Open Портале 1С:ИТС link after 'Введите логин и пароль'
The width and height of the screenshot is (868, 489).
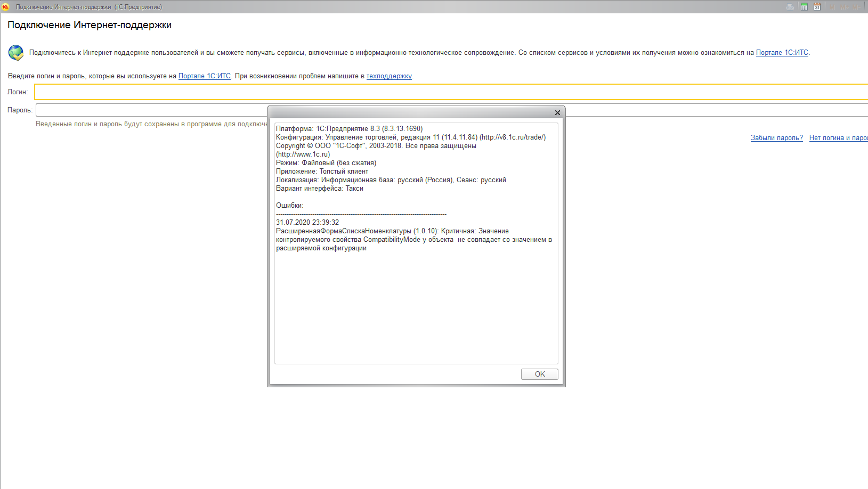pyautogui.click(x=205, y=76)
